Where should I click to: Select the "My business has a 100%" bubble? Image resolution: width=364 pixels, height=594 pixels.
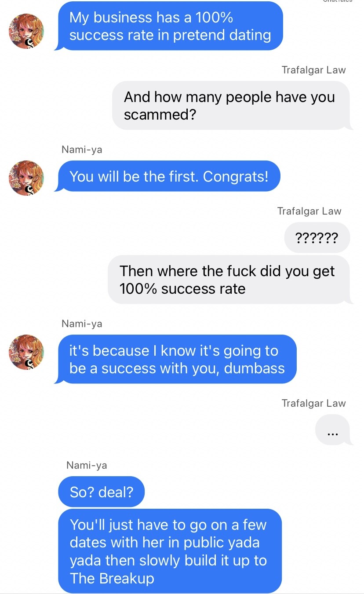pos(170,26)
